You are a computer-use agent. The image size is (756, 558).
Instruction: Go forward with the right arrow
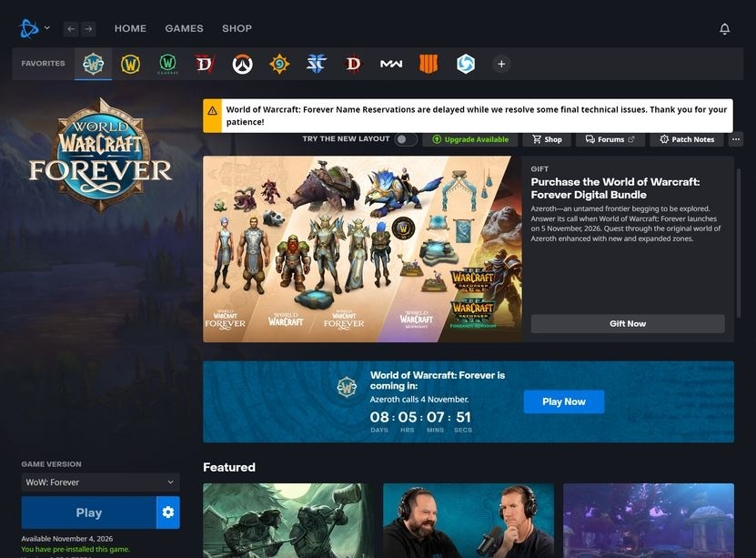88,29
